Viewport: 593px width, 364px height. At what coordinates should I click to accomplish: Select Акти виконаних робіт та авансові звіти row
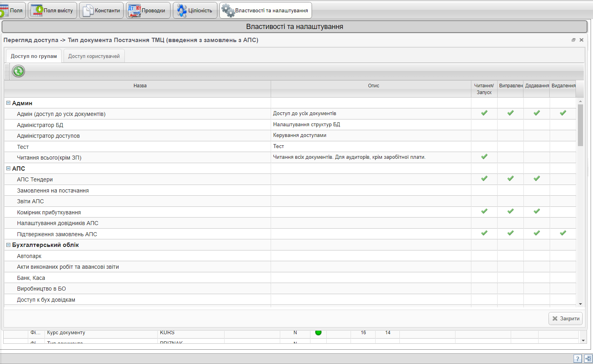290,267
